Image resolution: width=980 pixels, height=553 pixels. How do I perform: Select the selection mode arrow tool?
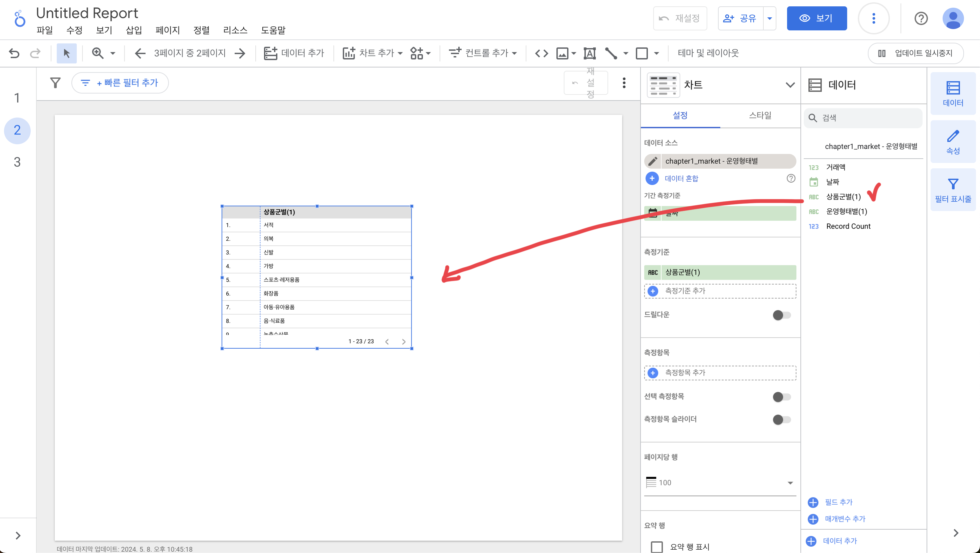pyautogui.click(x=66, y=53)
